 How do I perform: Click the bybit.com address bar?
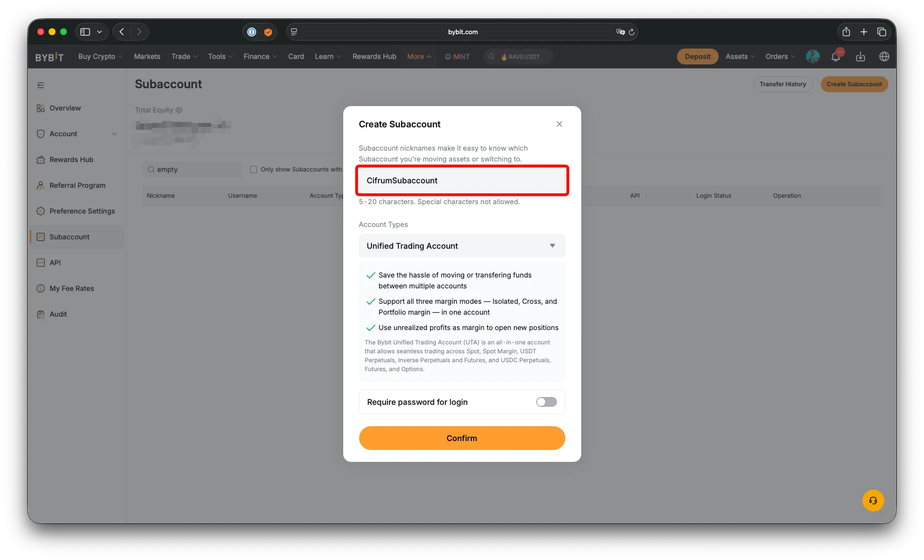[463, 32]
